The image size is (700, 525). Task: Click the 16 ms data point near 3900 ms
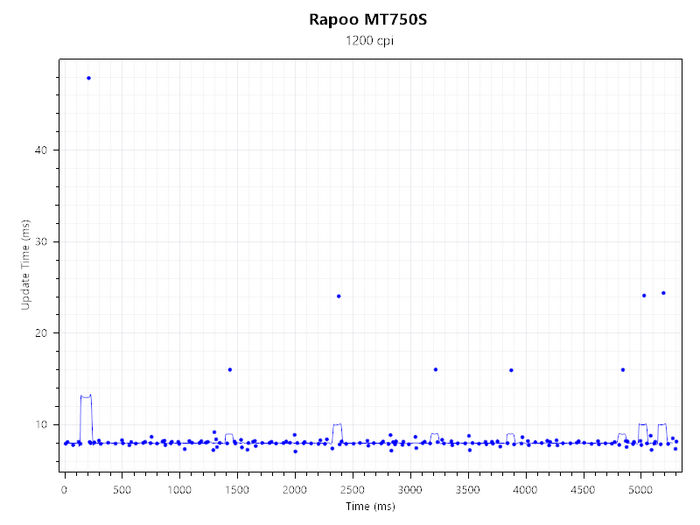511,370
